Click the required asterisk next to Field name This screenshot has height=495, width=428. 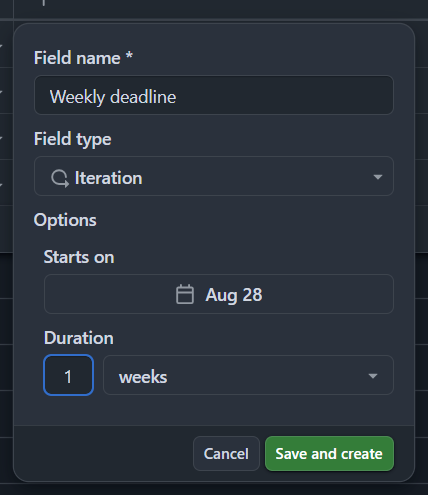(129, 55)
